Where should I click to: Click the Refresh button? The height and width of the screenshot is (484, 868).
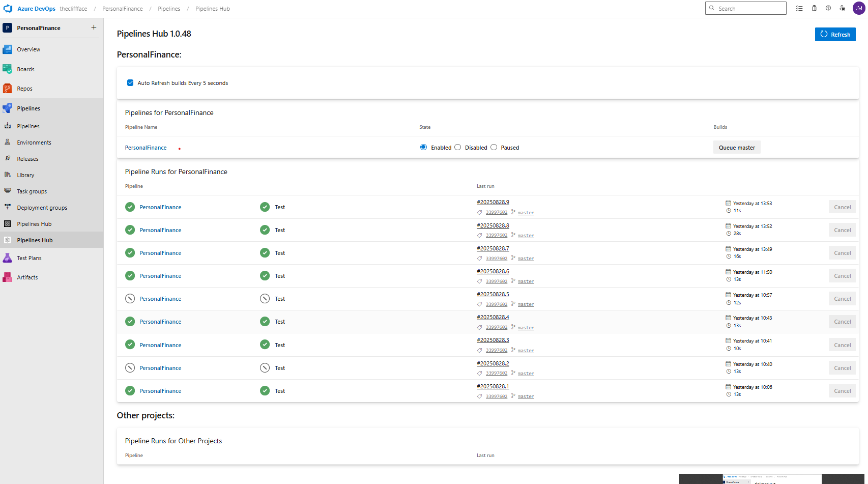[835, 34]
